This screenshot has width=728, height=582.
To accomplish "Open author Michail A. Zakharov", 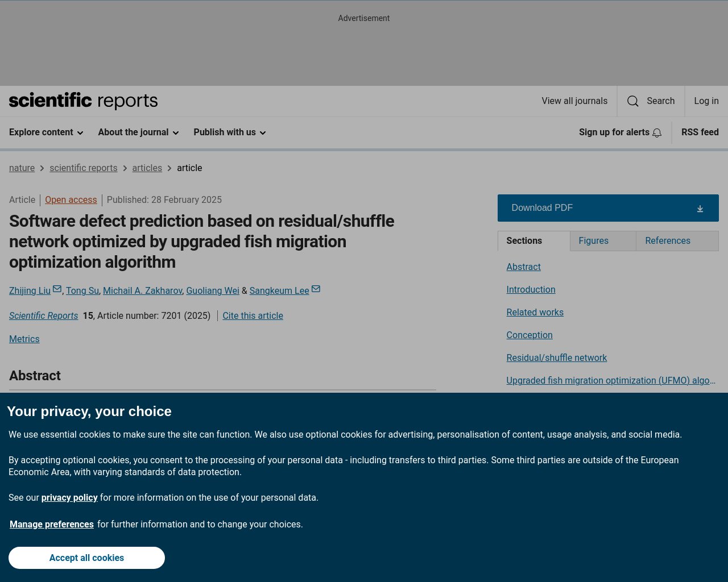I will pos(143,291).
